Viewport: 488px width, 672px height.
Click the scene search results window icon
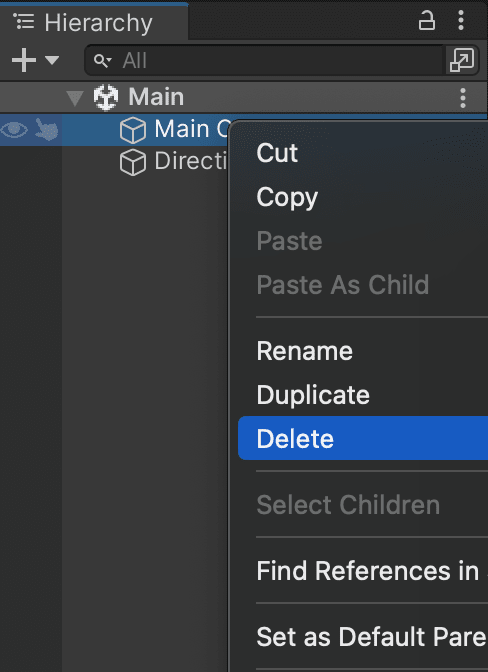[462, 60]
